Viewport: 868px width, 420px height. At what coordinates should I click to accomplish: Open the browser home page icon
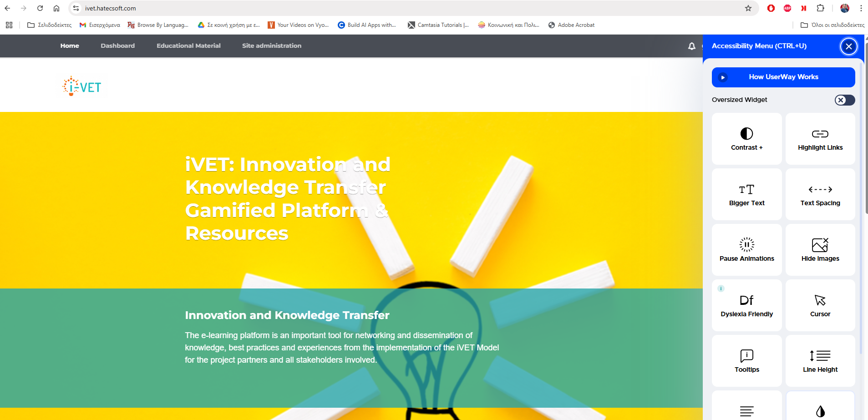(x=56, y=8)
